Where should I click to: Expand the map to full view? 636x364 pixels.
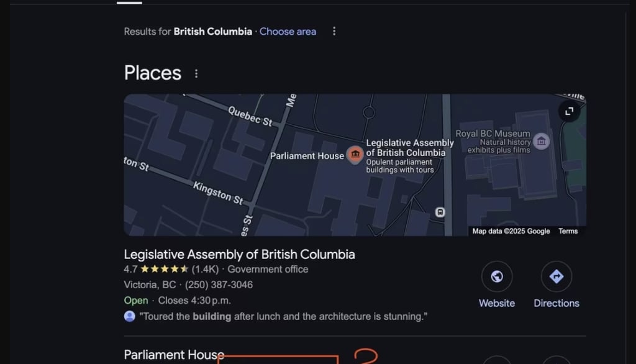coord(570,111)
